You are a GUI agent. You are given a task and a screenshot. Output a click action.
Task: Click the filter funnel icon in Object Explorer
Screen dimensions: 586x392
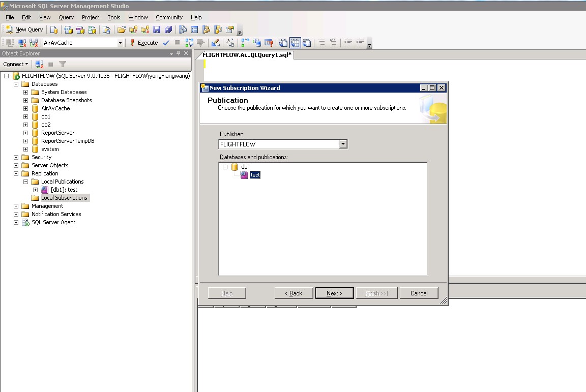pyautogui.click(x=63, y=64)
